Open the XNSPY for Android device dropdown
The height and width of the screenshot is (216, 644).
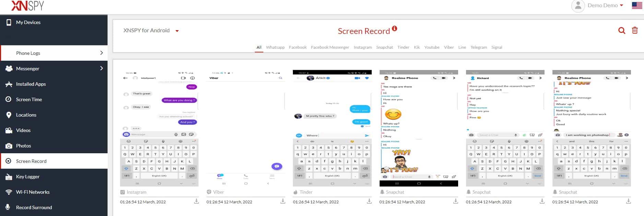point(151,31)
